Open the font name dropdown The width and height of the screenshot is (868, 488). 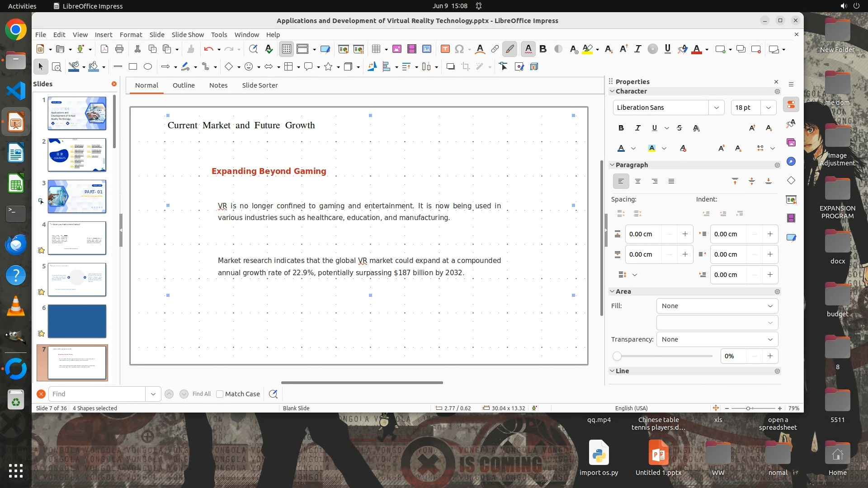point(717,108)
